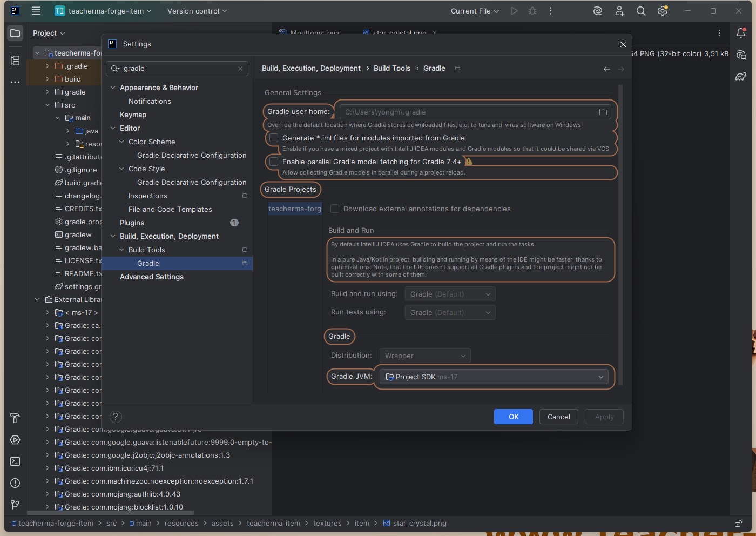Open the Distribution Wrapper dropdown
This screenshot has height=536, width=756.
[x=425, y=356]
